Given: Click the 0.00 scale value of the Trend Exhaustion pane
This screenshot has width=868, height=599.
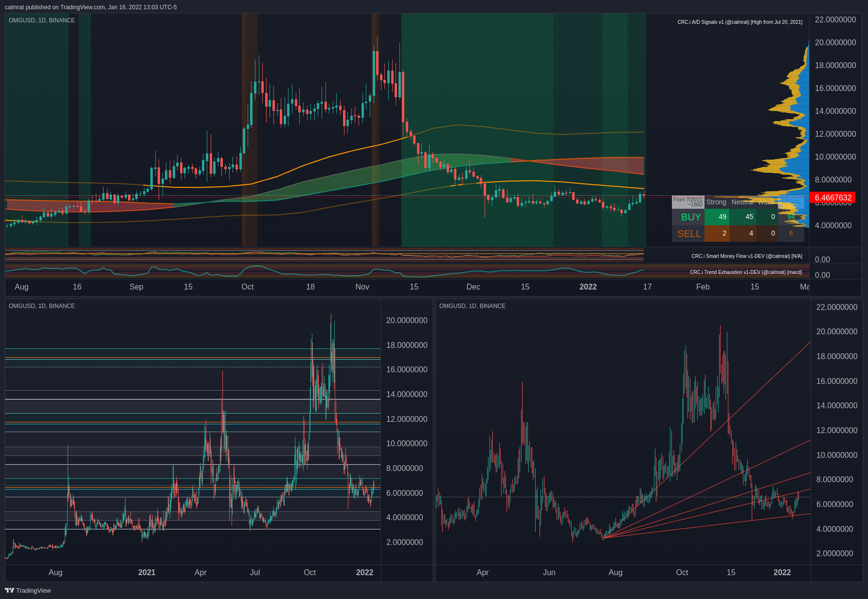Looking at the screenshot, I should coord(822,275).
